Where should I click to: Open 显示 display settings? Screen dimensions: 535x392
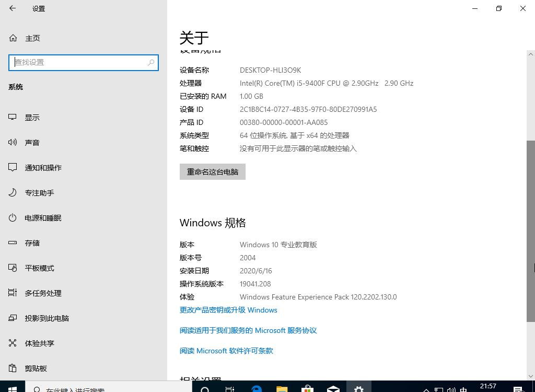(32, 118)
